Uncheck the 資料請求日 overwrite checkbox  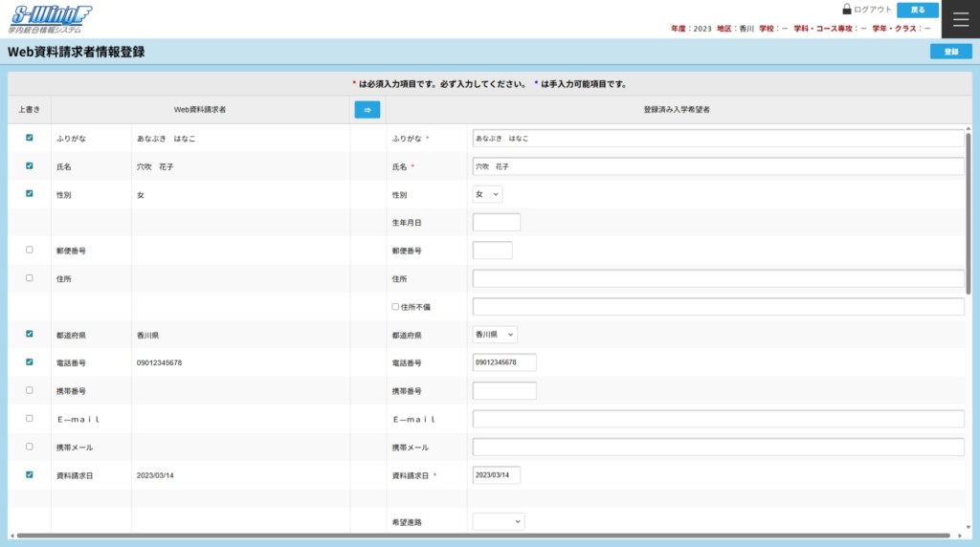tap(30, 474)
